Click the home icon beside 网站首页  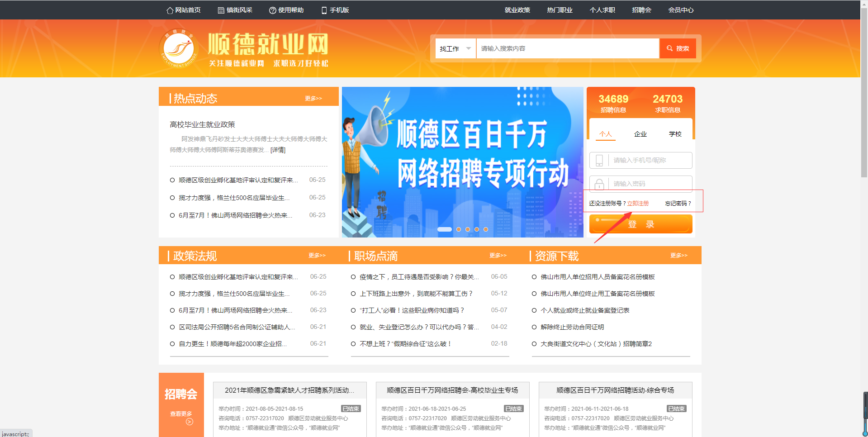(170, 10)
